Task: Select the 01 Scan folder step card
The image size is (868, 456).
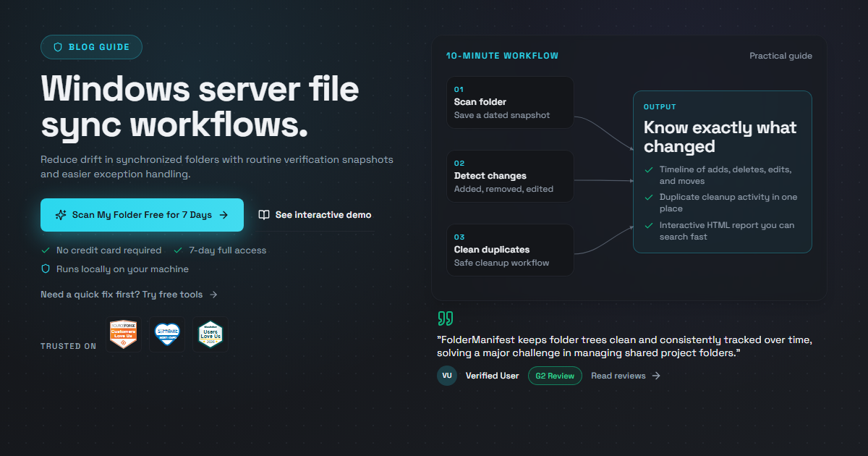Action: tap(511, 103)
